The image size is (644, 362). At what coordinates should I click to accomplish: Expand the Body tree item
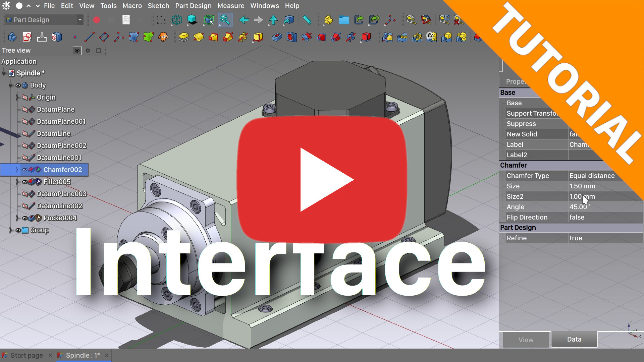[10, 85]
